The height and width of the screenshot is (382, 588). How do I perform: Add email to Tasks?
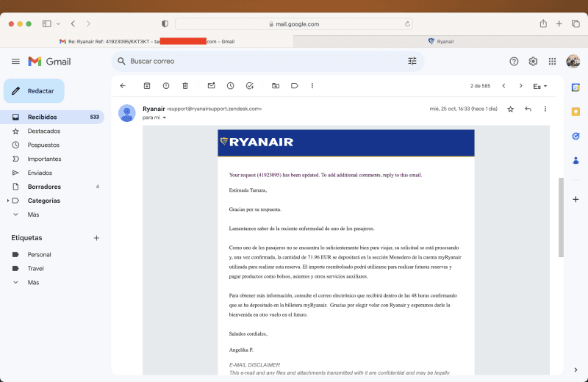pyautogui.click(x=250, y=86)
